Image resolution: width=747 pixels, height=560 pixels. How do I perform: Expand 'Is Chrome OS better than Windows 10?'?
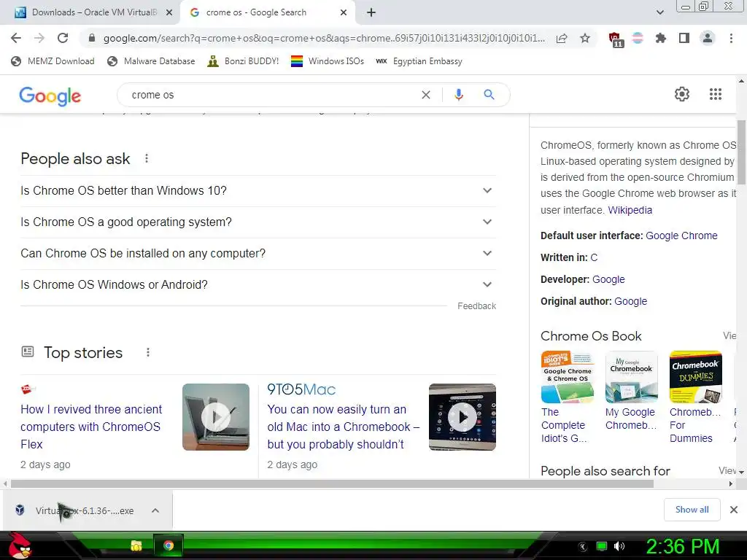(x=258, y=190)
